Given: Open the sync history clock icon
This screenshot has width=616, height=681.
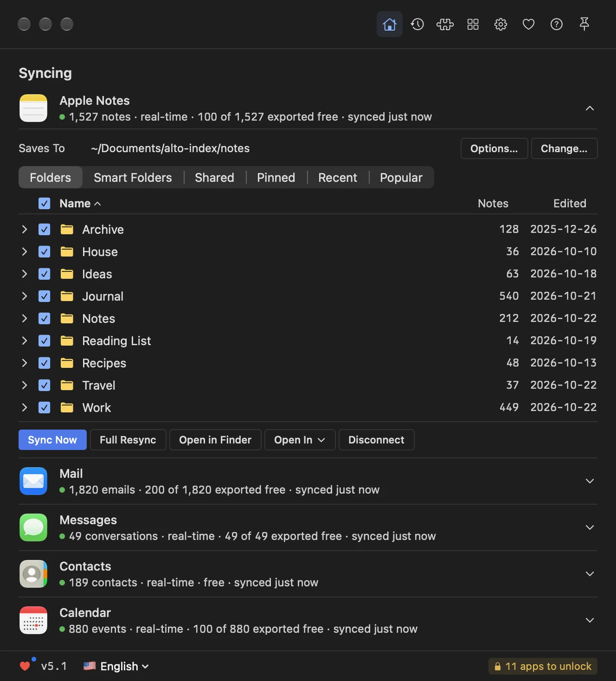Looking at the screenshot, I should tap(417, 24).
